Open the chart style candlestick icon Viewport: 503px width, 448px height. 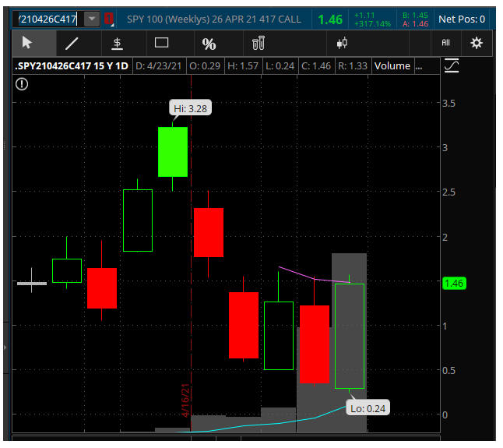pos(343,43)
